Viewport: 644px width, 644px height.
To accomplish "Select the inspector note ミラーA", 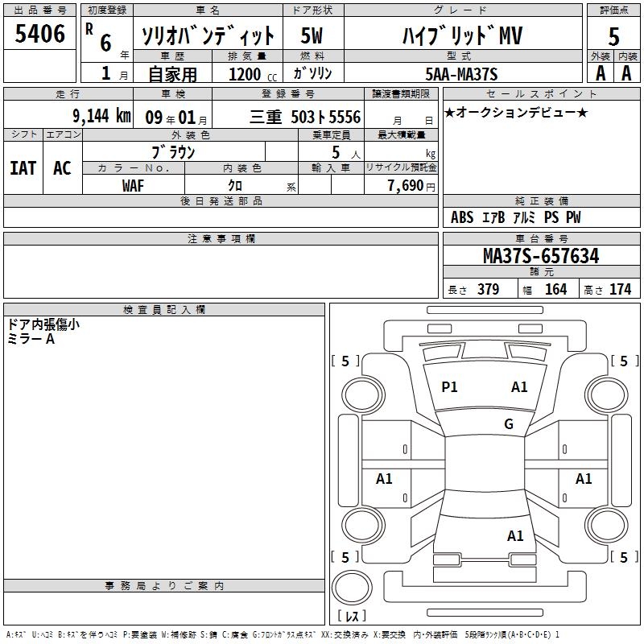I will (31, 339).
